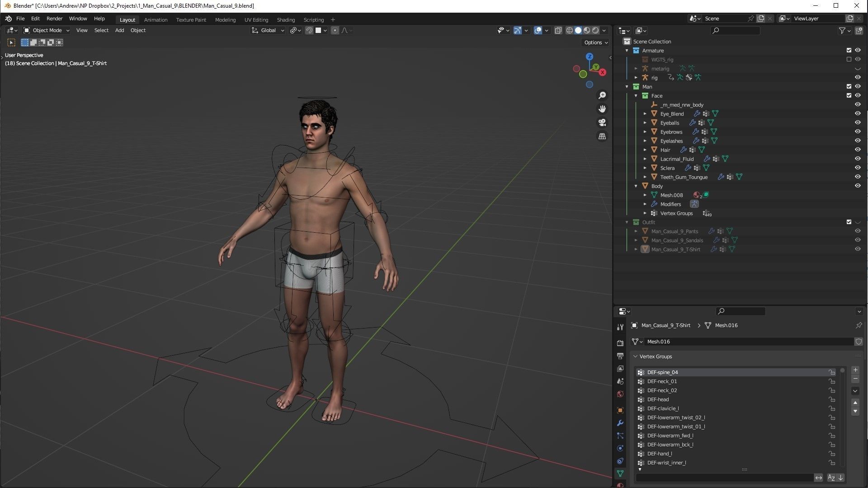Image resolution: width=868 pixels, height=488 pixels.
Task: Switch to the UV Editing workspace tab
Action: pyautogui.click(x=256, y=20)
